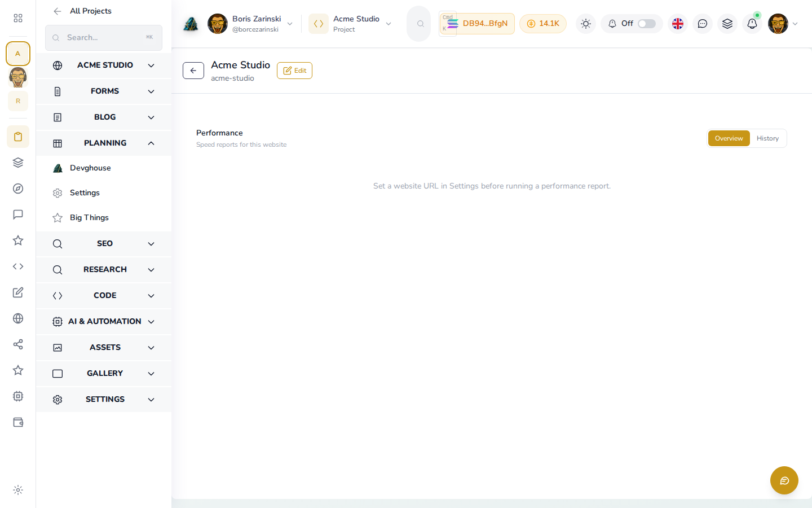The height and width of the screenshot is (508, 812).
Task: Open the Boris Zarinski account dropdown
Action: (250, 24)
